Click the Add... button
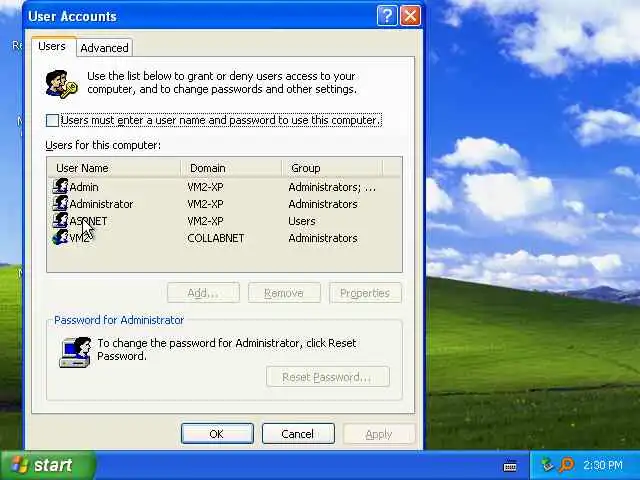 [x=203, y=293]
